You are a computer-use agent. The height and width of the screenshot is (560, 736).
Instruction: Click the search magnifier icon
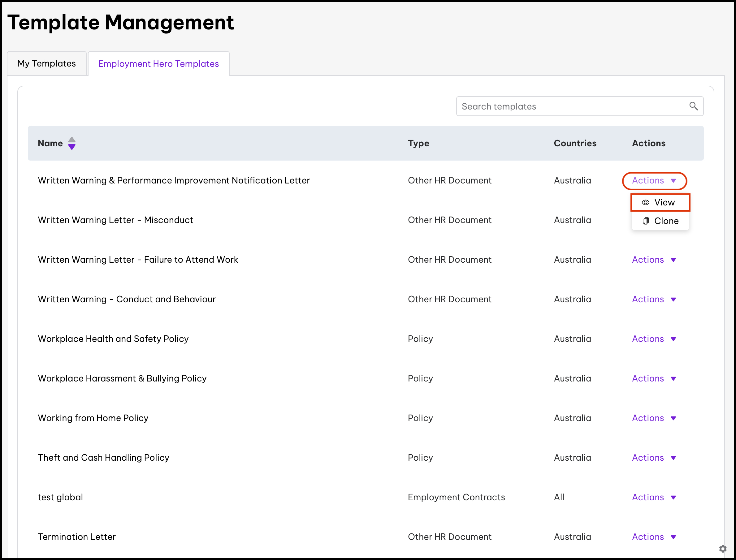(x=693, y=106)
